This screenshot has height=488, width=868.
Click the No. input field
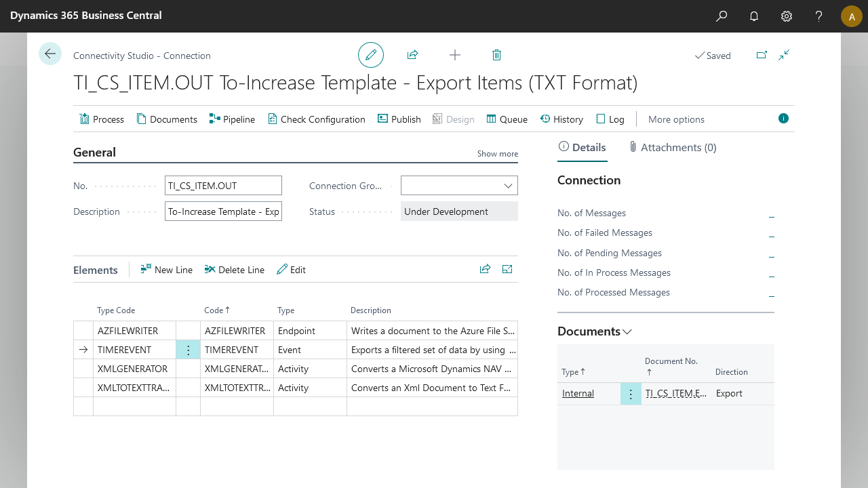click(223, 186)
